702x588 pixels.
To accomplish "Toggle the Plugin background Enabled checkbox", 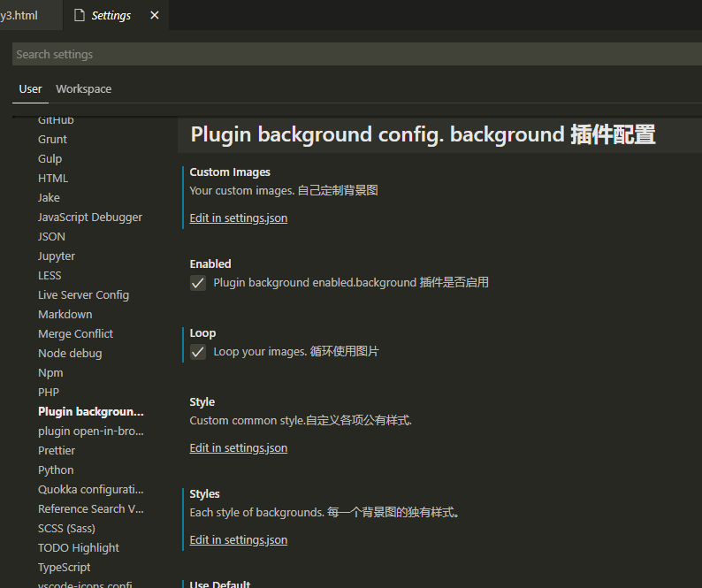I will (x=198, y=283).
